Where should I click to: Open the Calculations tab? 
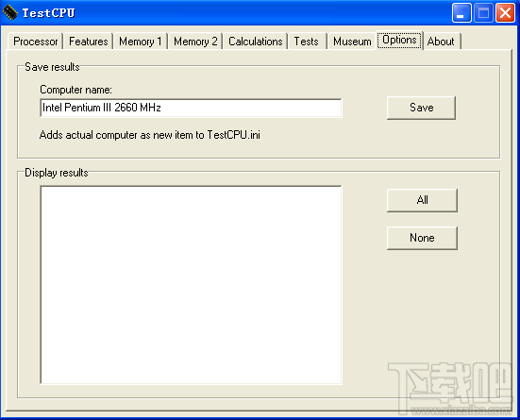(x=256, y=42)
